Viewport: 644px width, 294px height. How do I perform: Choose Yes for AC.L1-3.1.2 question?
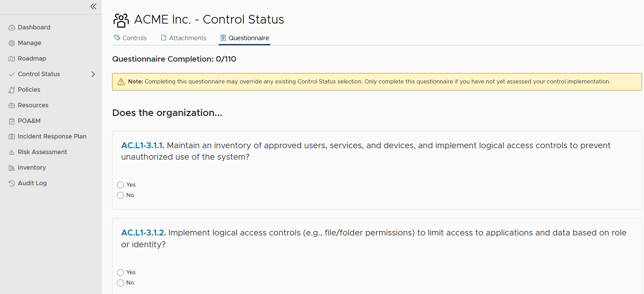click(120, 273)
